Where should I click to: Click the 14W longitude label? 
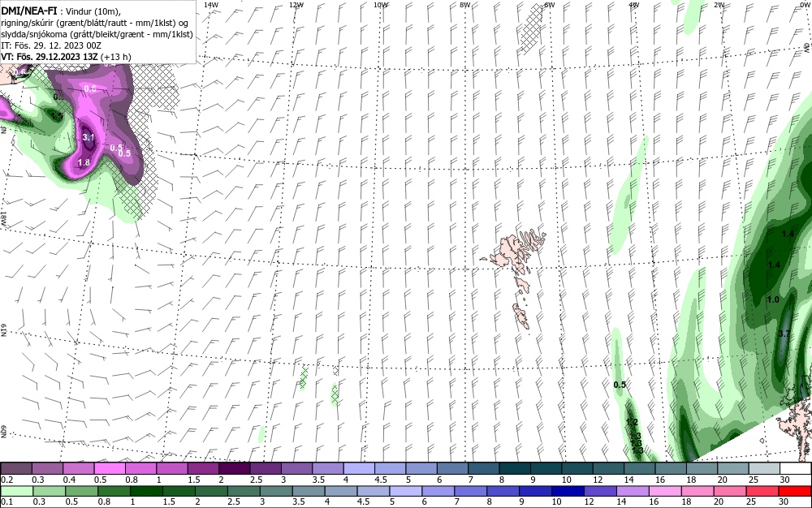pyautogui.click(x=211, y=5)
